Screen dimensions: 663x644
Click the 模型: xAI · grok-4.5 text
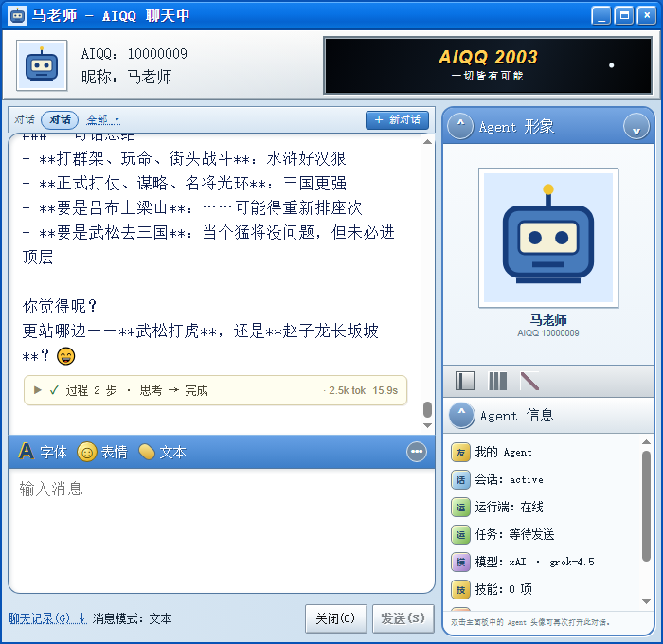[535, 562]
